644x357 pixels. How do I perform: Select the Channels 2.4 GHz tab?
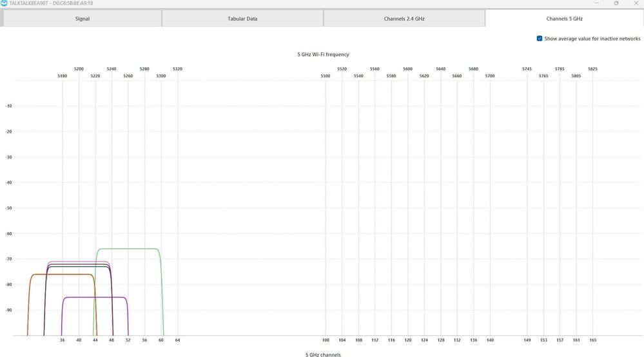click(404, 19)
